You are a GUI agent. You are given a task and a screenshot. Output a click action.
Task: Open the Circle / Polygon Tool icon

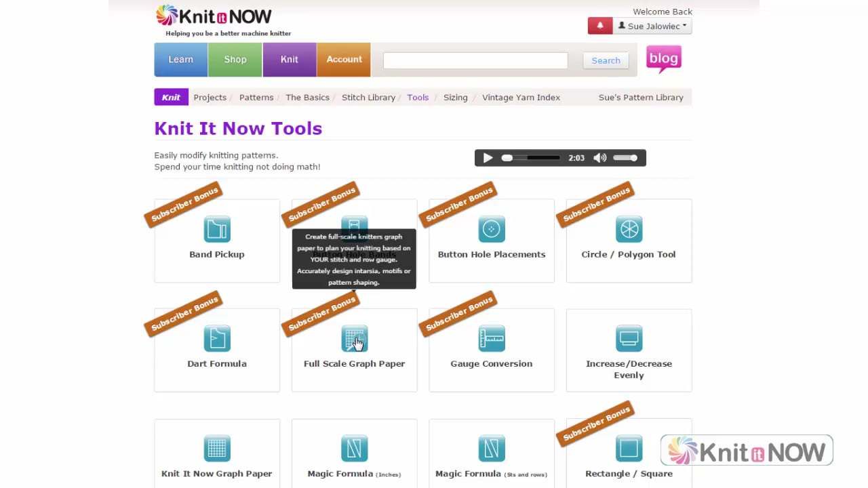[x=629, y=229]
